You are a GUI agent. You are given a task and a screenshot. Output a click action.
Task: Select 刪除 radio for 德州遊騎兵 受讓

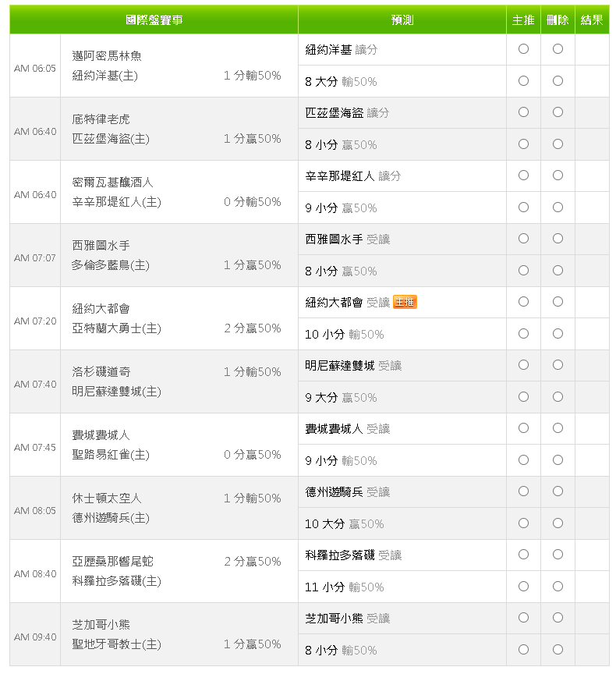coord(558,491)
